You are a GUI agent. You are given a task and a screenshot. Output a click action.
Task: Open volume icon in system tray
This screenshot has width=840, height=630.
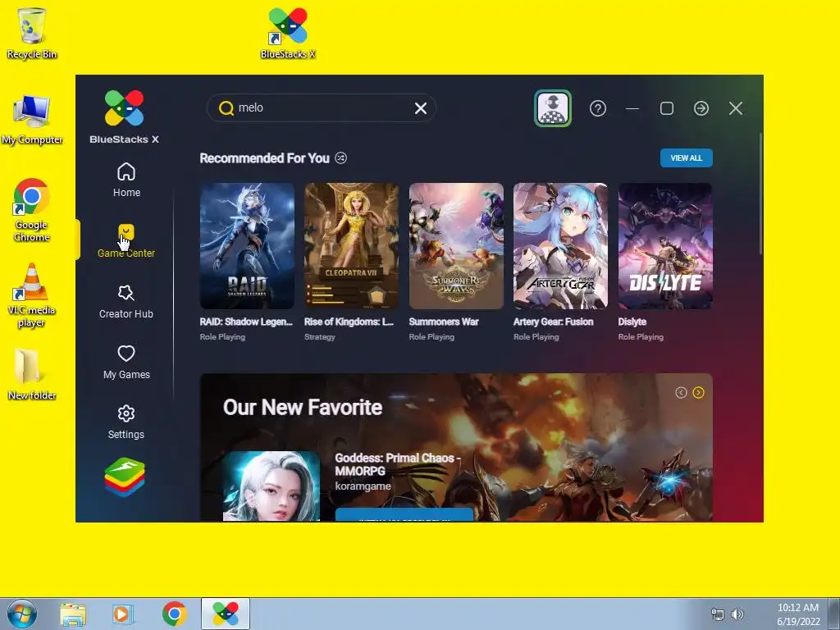pyautogui.click(x=737, y=614)
